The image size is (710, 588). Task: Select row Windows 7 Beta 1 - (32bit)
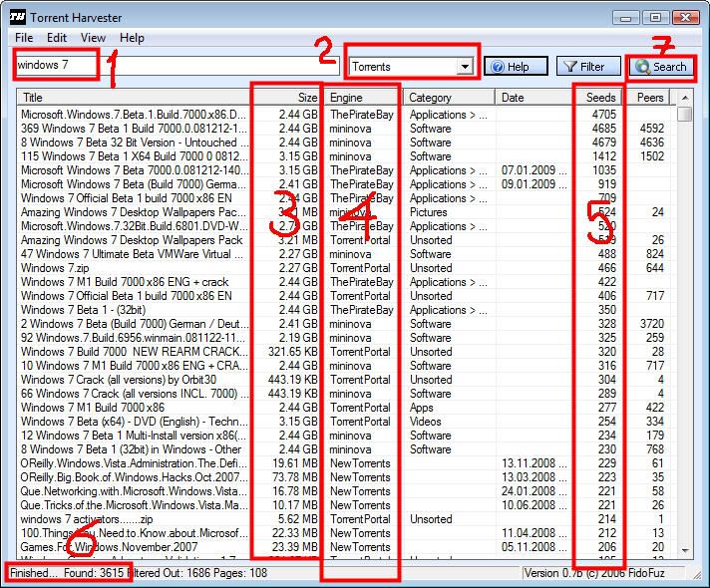(x=344, y=310)
